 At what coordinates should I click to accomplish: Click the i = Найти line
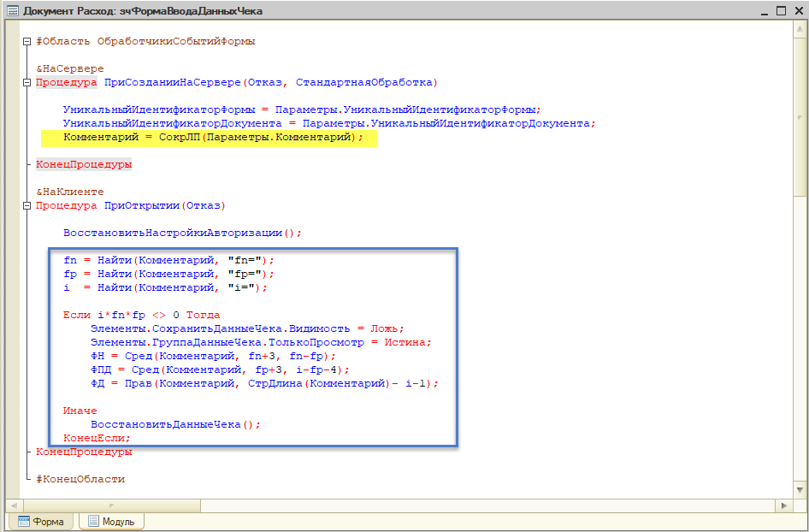click(x=166, y=288)
